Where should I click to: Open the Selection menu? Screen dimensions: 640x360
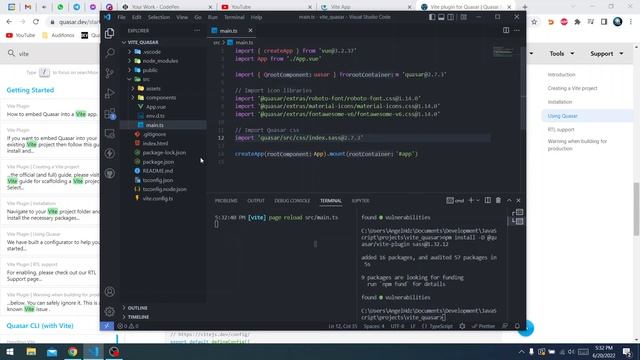159,17
